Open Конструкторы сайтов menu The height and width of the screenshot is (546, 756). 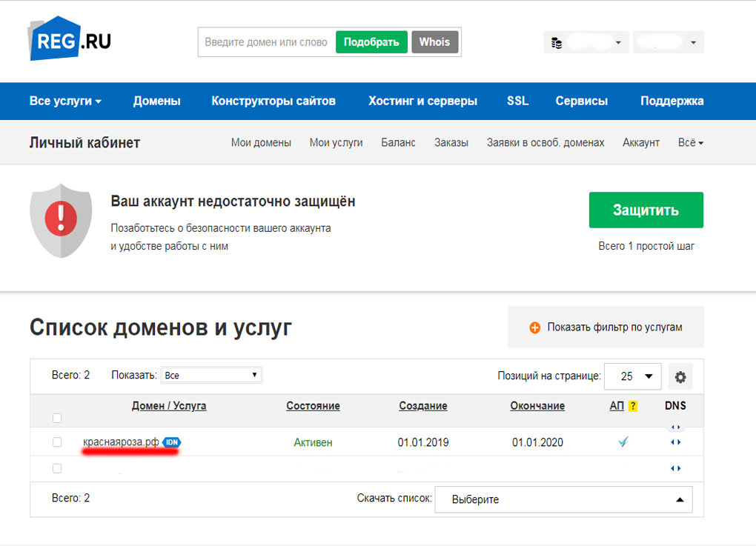click(x=273, y=101)
